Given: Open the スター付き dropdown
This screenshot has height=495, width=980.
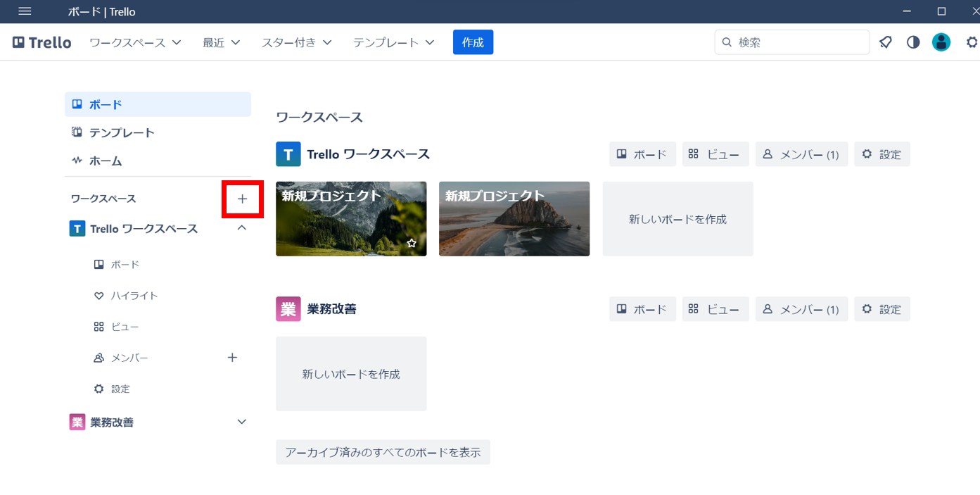Looking at the screenshot, I should [297, 42].
